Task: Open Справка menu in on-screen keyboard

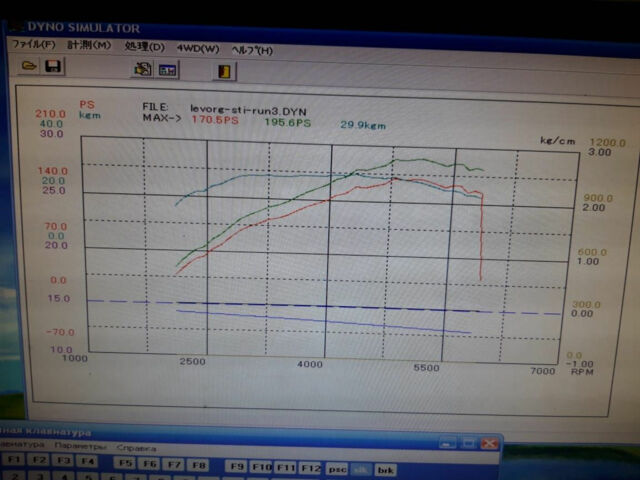Action: click(136, 448)
